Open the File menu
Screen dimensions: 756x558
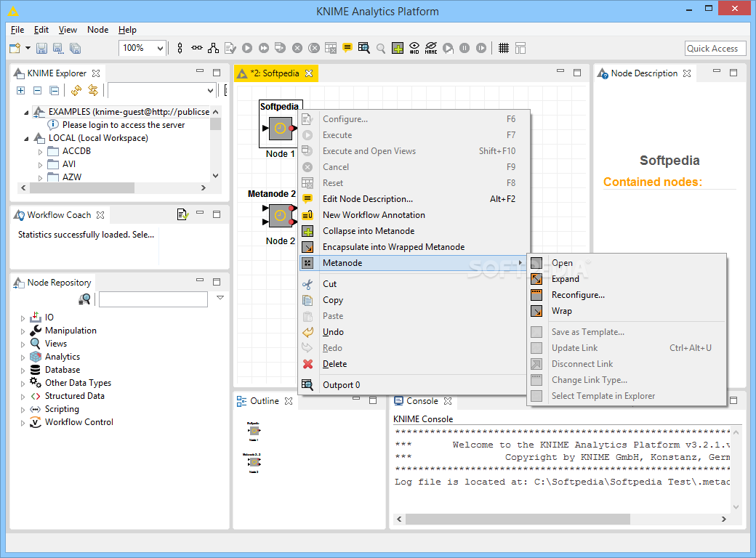17,29
